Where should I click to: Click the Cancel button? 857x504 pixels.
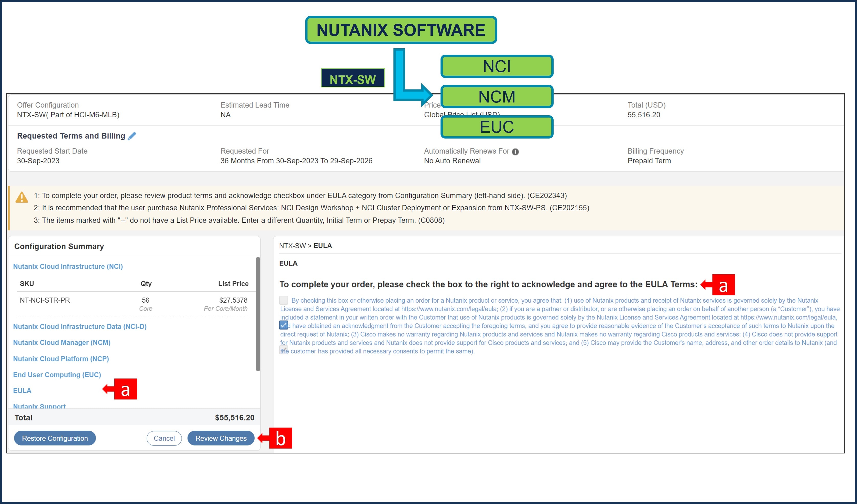[x=164, y=438]
